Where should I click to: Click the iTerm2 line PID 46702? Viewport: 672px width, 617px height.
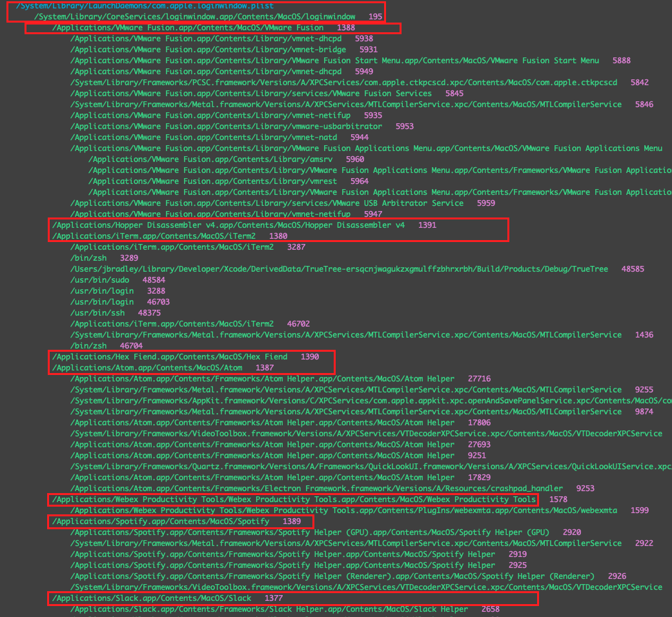(190, 324)
